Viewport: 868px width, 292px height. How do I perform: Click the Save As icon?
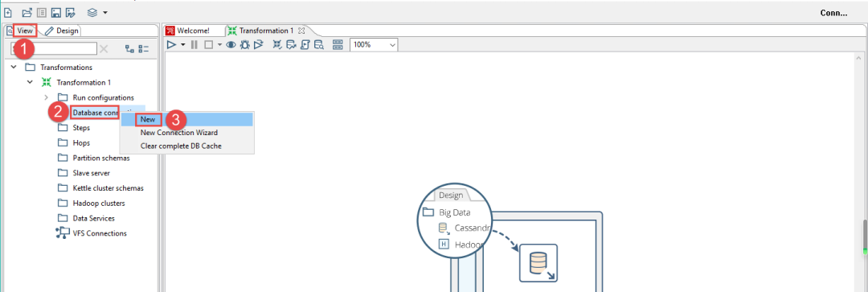70,12
